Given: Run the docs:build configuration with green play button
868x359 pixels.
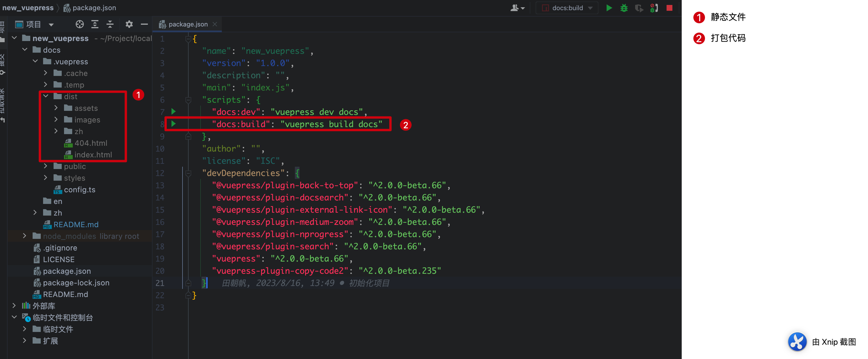Looking at the screenshot, I should (609, 8).
